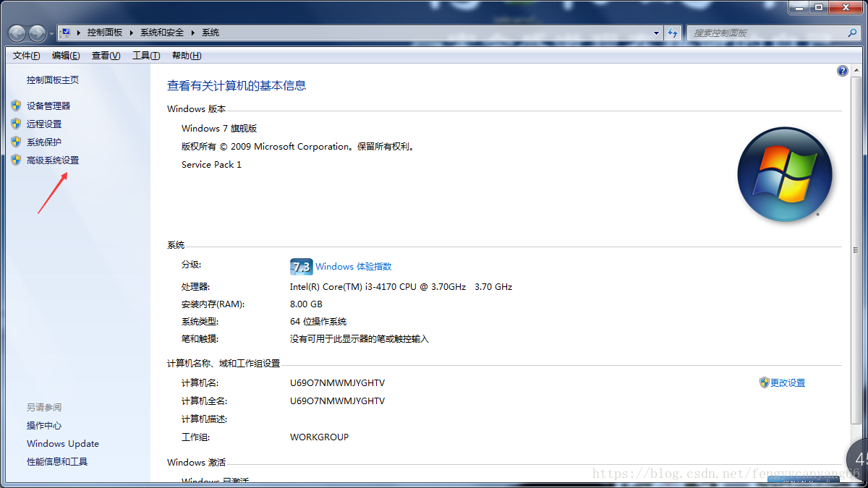Open the 工具(T) menu

tap(146, 56)
